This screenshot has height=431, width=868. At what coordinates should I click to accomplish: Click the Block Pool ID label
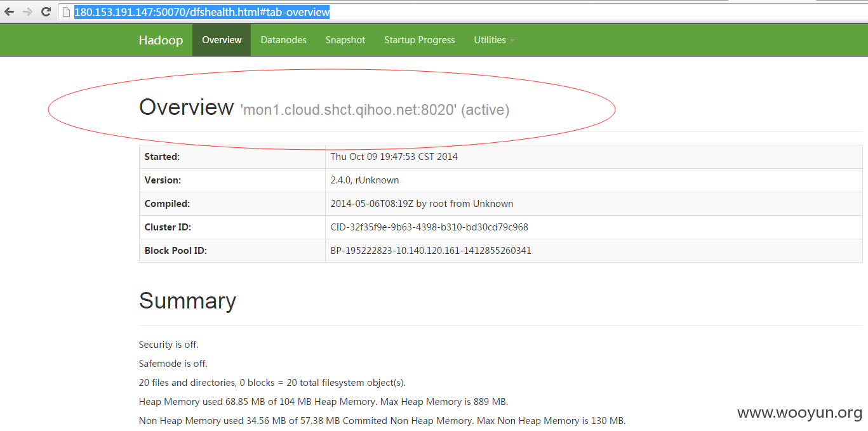click(x=176, y=251)
